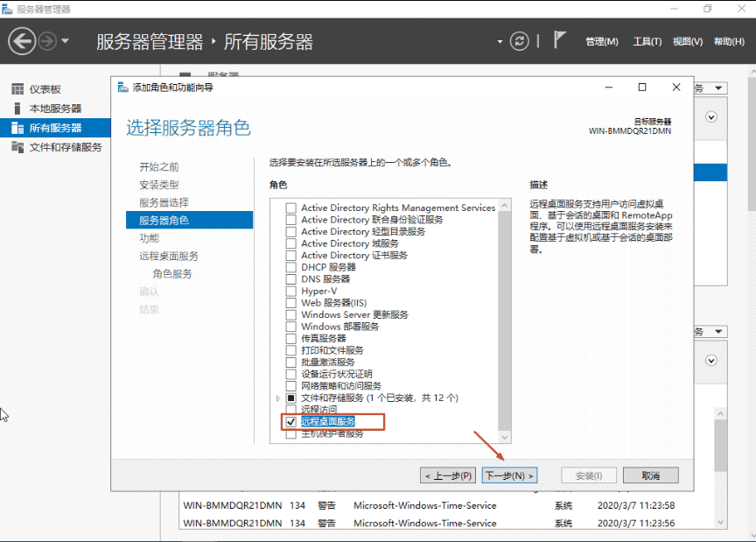Check 网络策略和访问服务 role

pos(290,386)
